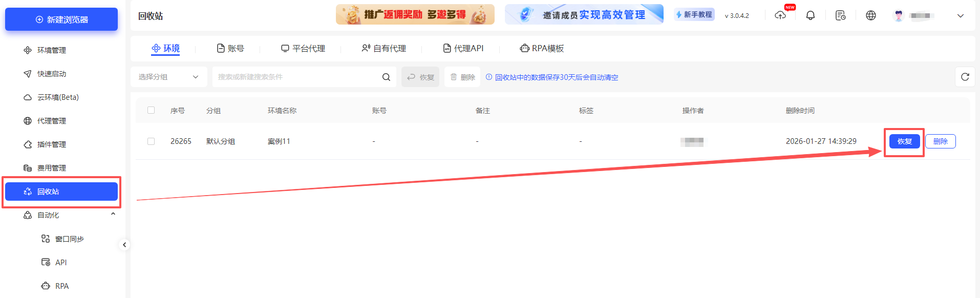The image size is (980, 298).
Task: Switch to the 平台代理 tab
Action: coord(303,48)
